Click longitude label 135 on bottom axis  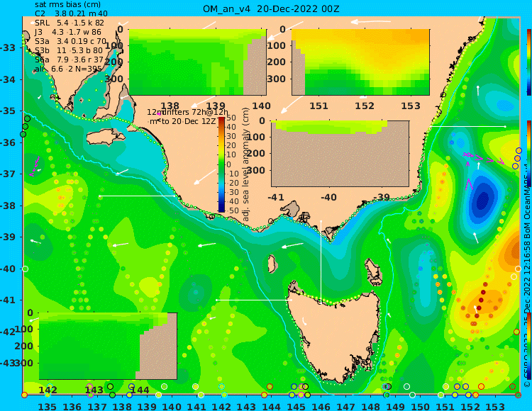click(x=47, y=406)
